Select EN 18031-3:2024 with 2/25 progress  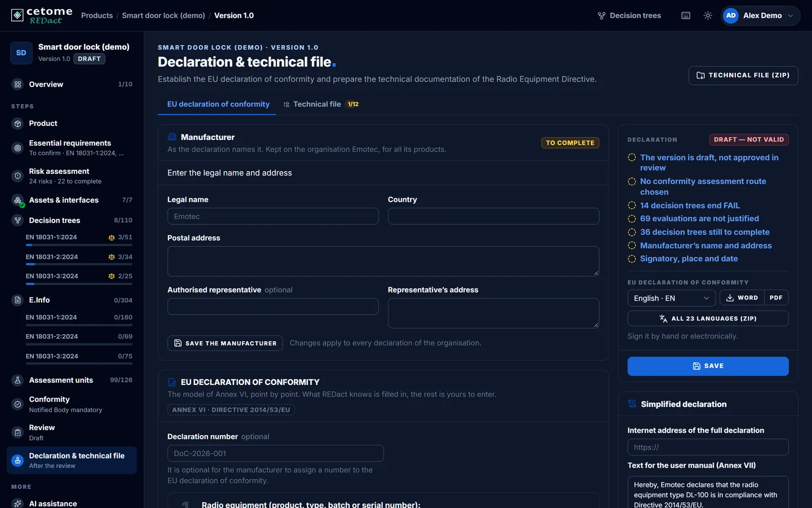point(79,278)
